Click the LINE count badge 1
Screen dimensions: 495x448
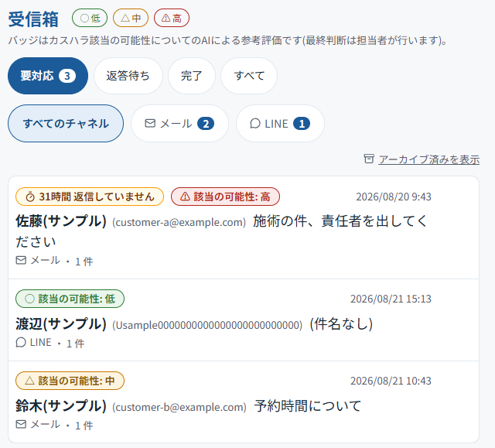pos(302,124)
